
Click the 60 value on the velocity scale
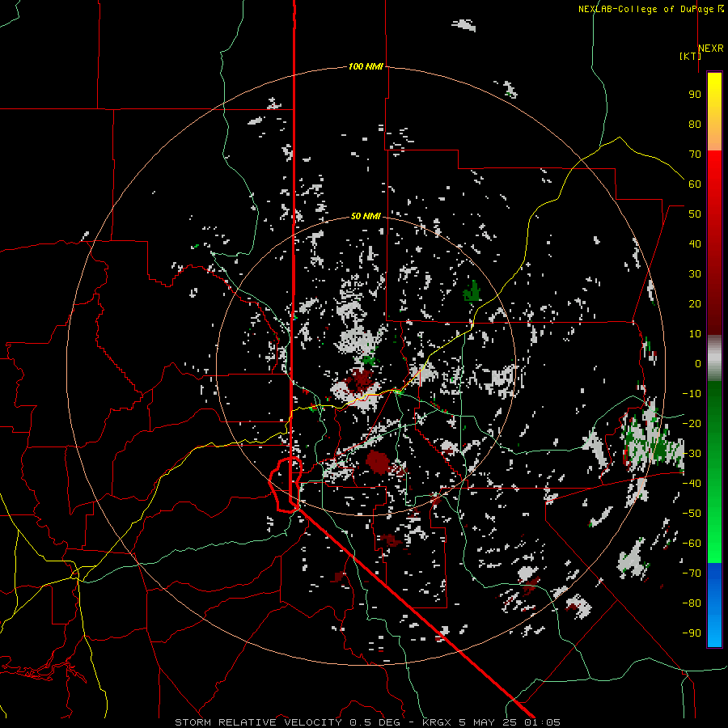[695, 184]
